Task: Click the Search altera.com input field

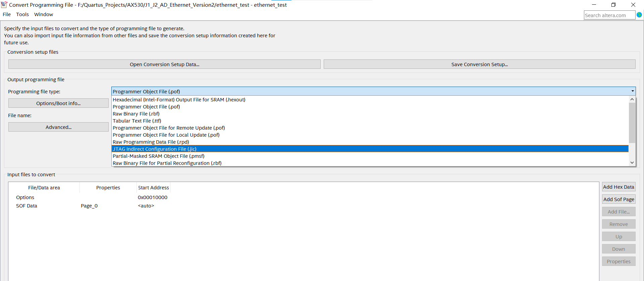Action: click(x=609, y=15)
